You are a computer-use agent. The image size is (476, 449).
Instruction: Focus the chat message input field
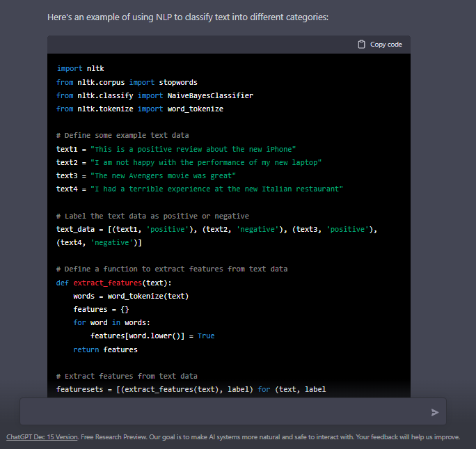(223, 412)
